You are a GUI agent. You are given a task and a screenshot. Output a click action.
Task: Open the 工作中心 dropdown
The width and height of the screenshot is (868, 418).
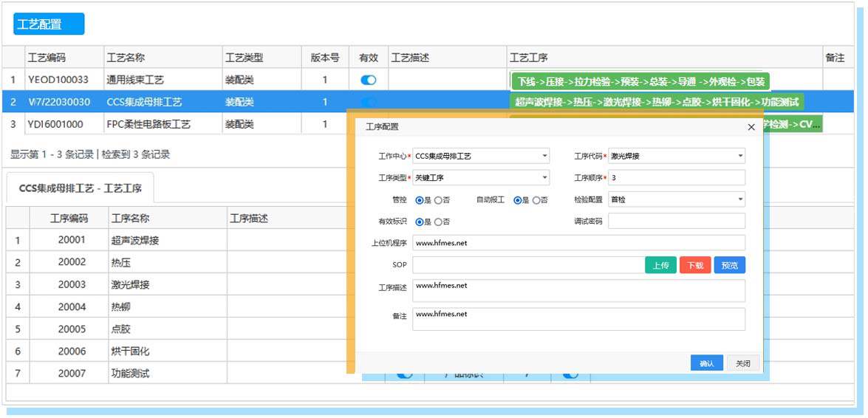[480, 156]
